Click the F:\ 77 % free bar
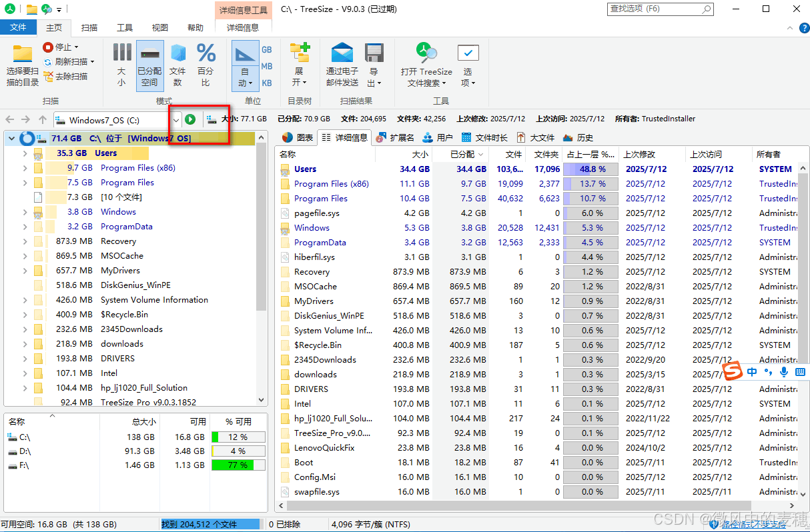This screenshot has width=810, height=532. [x=238, y=465]
